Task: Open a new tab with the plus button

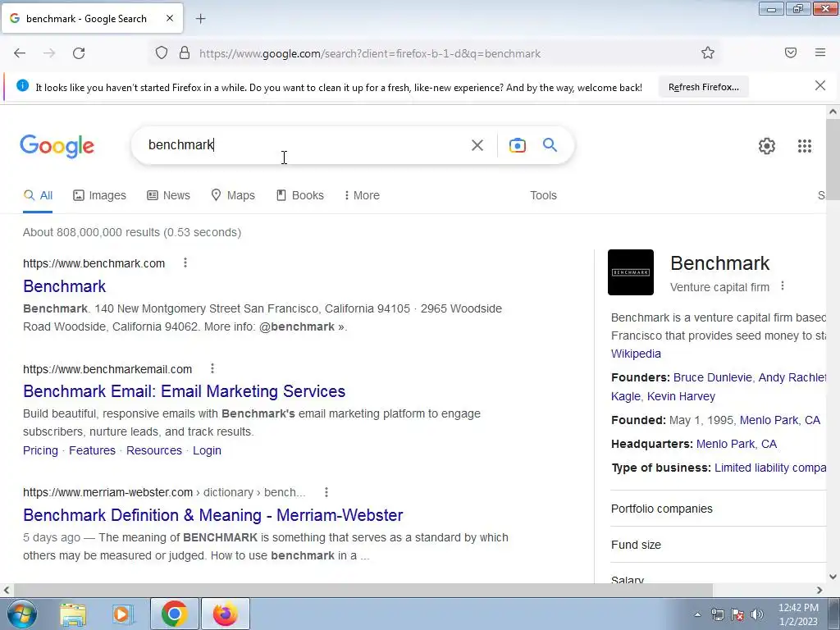Action: click(200, 19)
